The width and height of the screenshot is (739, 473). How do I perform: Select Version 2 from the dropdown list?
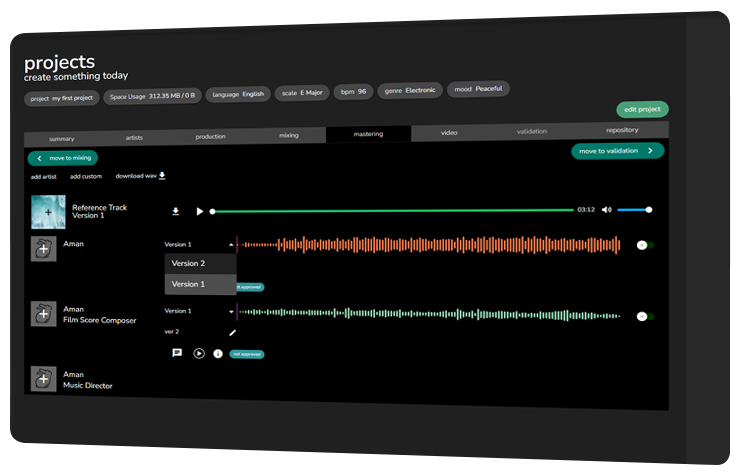(x=189, y=264)
